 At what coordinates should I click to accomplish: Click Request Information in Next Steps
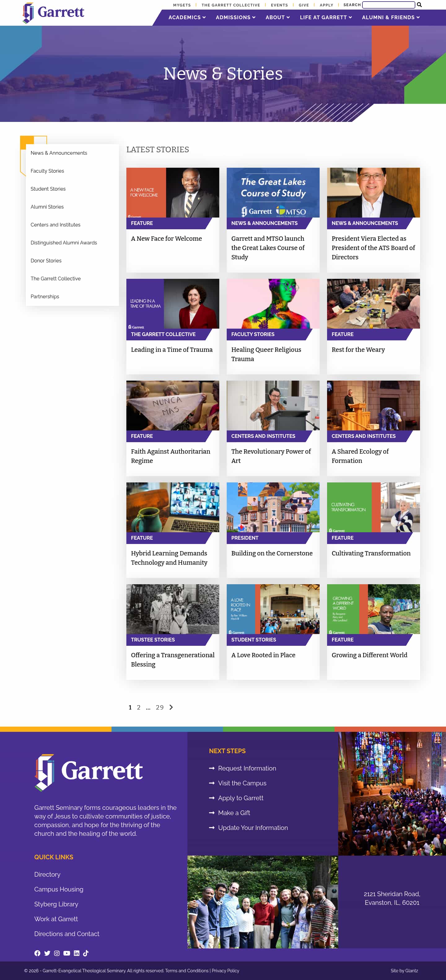(247, 768)
